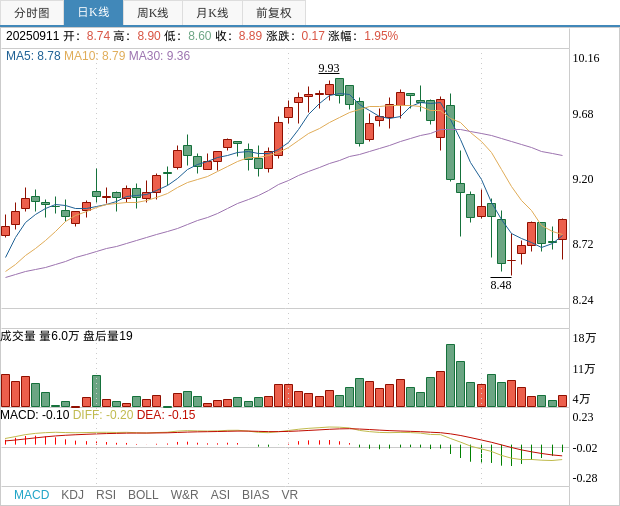Click the date 20250911 text
This screenshot has height=506, width=620.
(x=32, y=36)
